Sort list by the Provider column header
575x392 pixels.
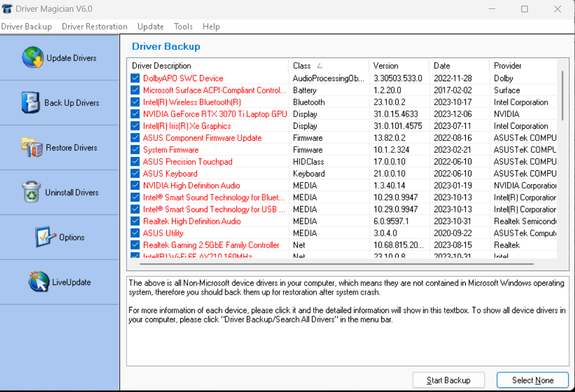[523, 66]
